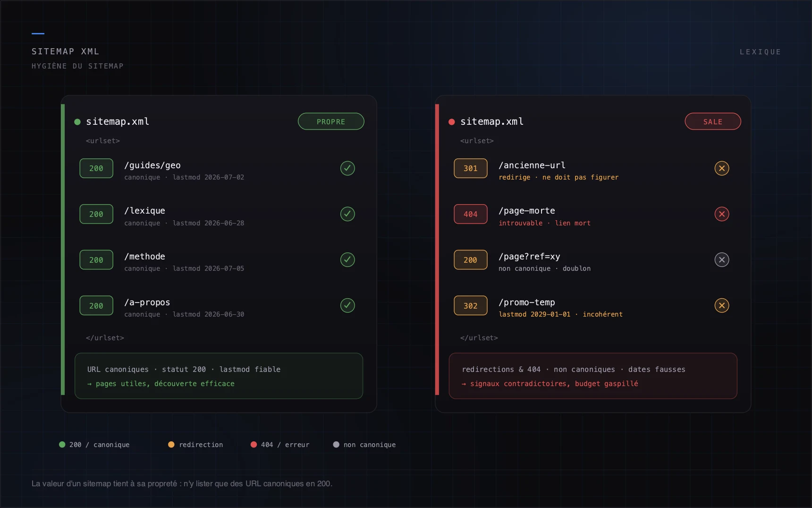The height and width of the screenshot is (508, 812).
Task: Click the 301 status badge
Action: point(470,168)
